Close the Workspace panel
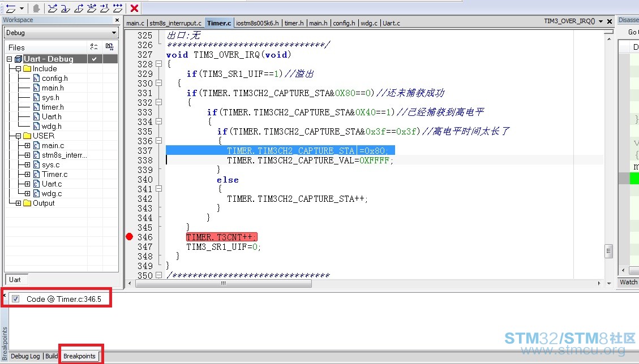 point(117,20)
